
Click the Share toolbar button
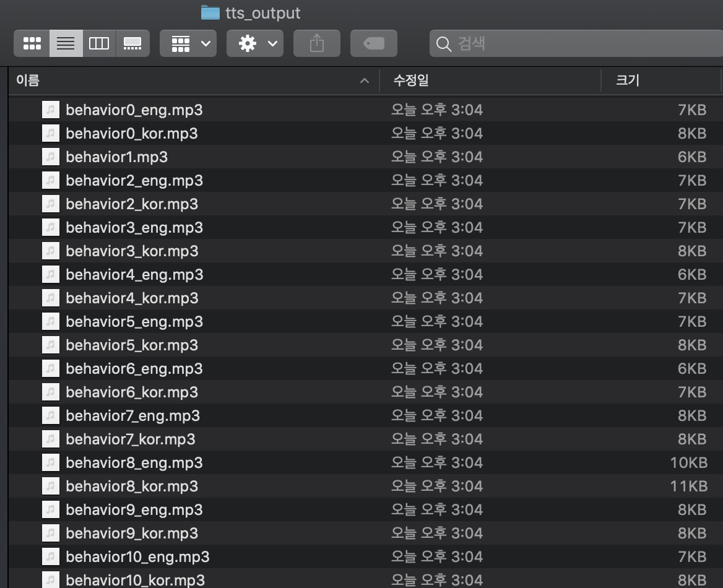317,43
